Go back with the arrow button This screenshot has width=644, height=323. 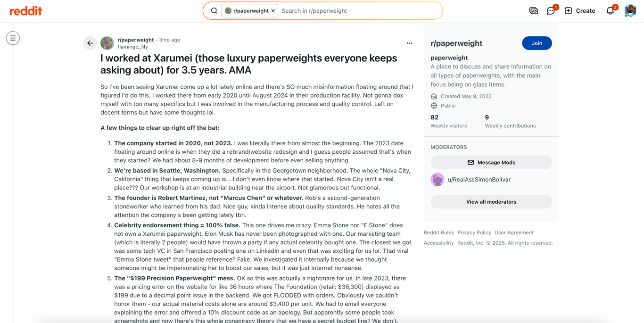(90, 43)
